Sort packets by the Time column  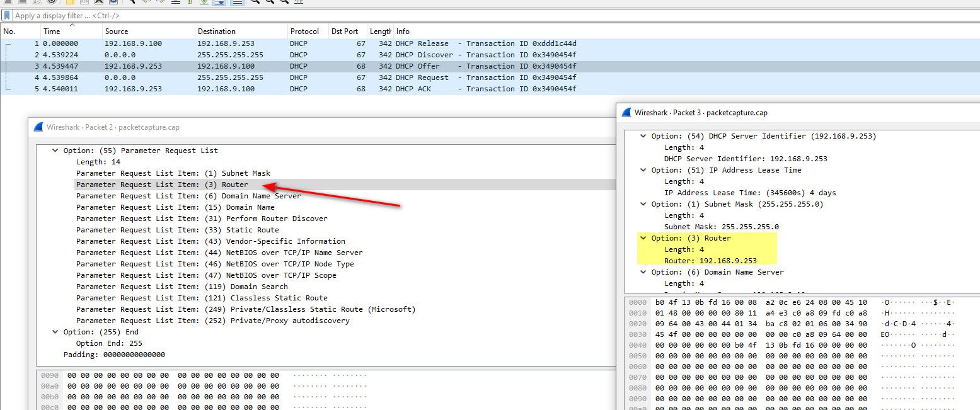tap(71, 31)
